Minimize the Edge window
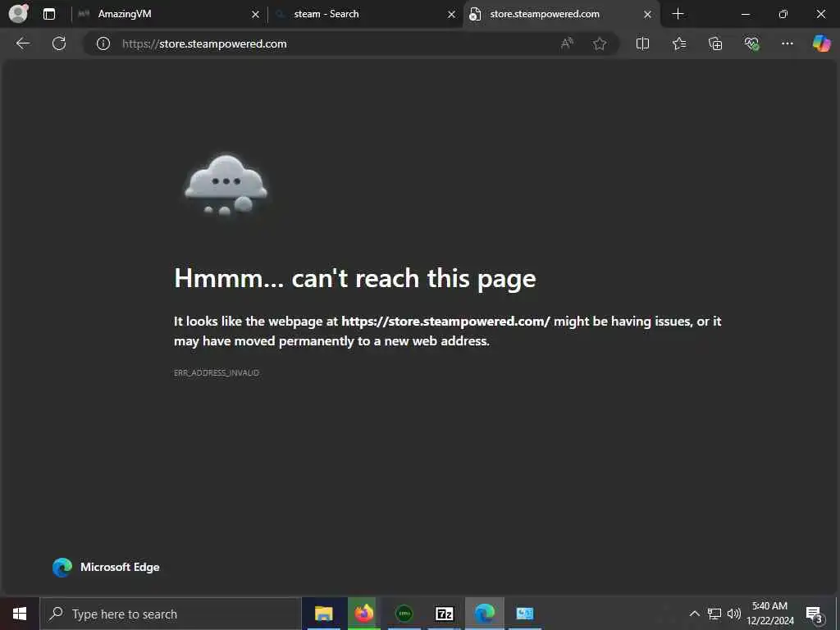This screenshot has height=630, width=840. click(x=745, y=14)
